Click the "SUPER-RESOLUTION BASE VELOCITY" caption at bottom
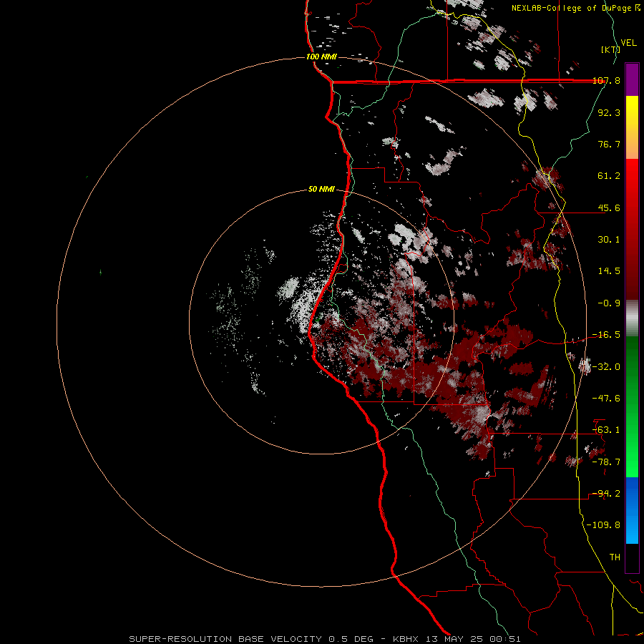 tap(225, 639)
